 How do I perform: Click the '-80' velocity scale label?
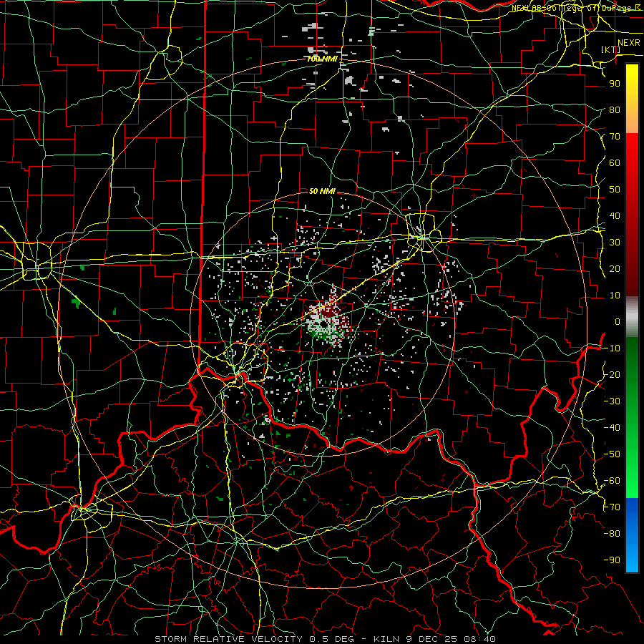coord(612,534)
